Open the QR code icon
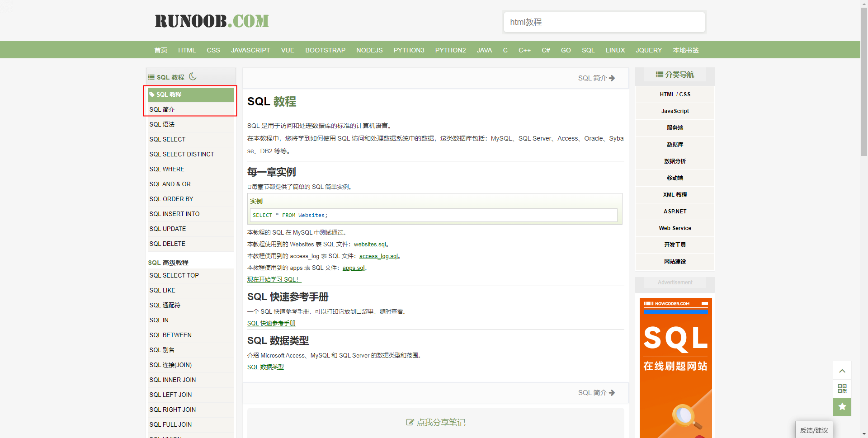Image resolution: width=868 pixels, height=438 pixels. [x=842, y=389]
